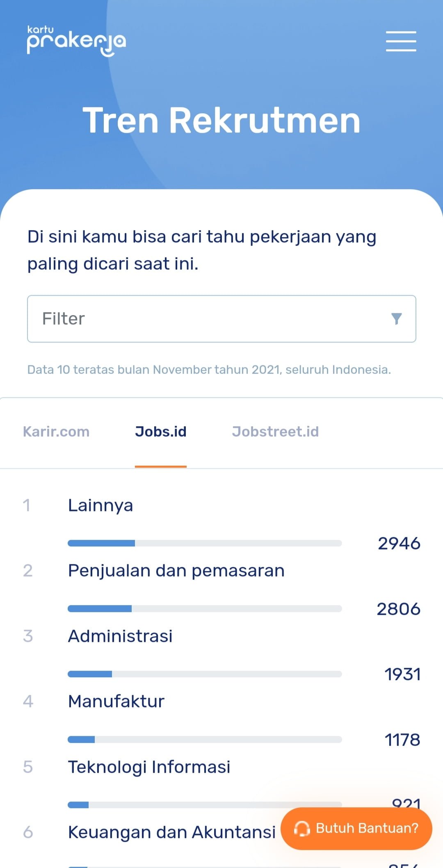The height and width of the screenshot is (868, 443).
Task: Switch to the Jobstreet.id tab
Action: click(275, 432)
